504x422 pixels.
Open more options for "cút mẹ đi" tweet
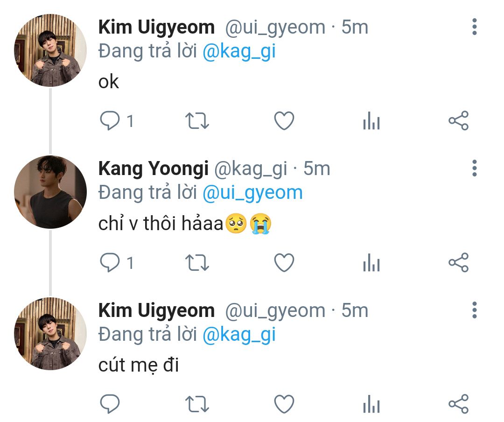tap(474, 310)
